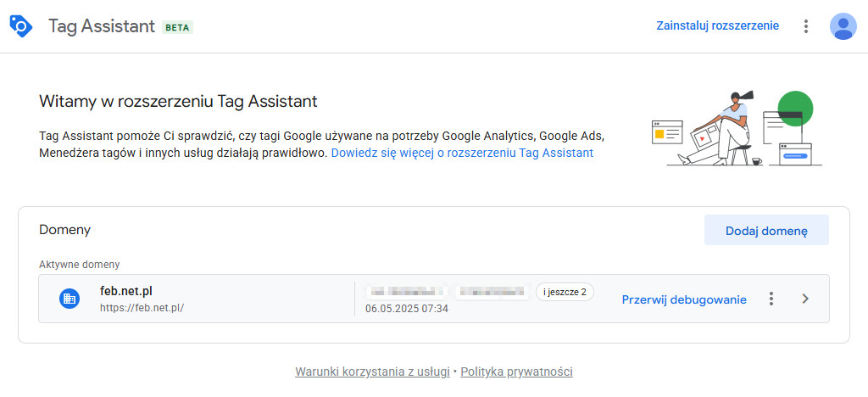Click the https://feb.net.pl/ URL text
The height and width of the screenshot is (397, 868).
[142, 308]
